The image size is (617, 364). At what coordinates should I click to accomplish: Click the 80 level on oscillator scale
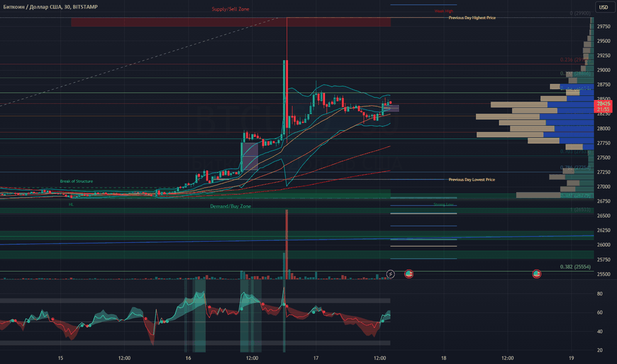pyautogui.click(x=600, y=294)
